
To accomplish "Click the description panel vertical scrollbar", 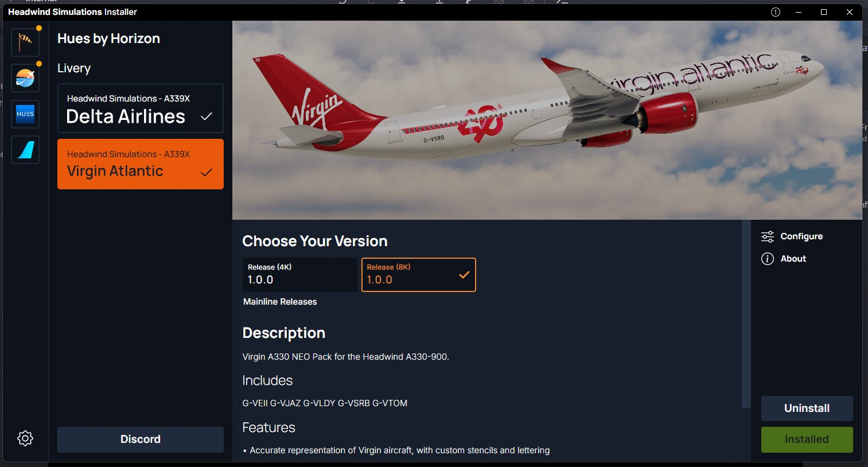I will click(746, 314).
